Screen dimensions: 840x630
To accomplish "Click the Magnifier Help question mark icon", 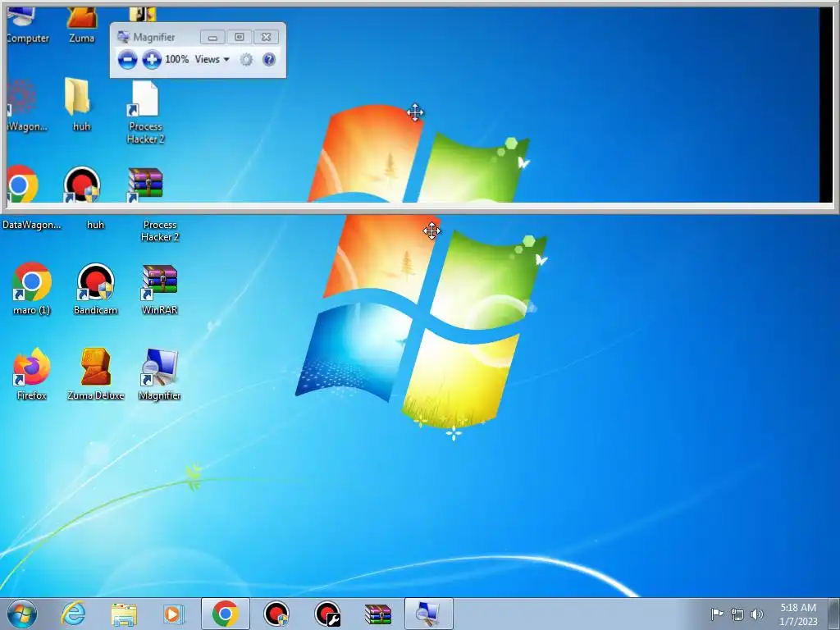I will click(269, 59).
